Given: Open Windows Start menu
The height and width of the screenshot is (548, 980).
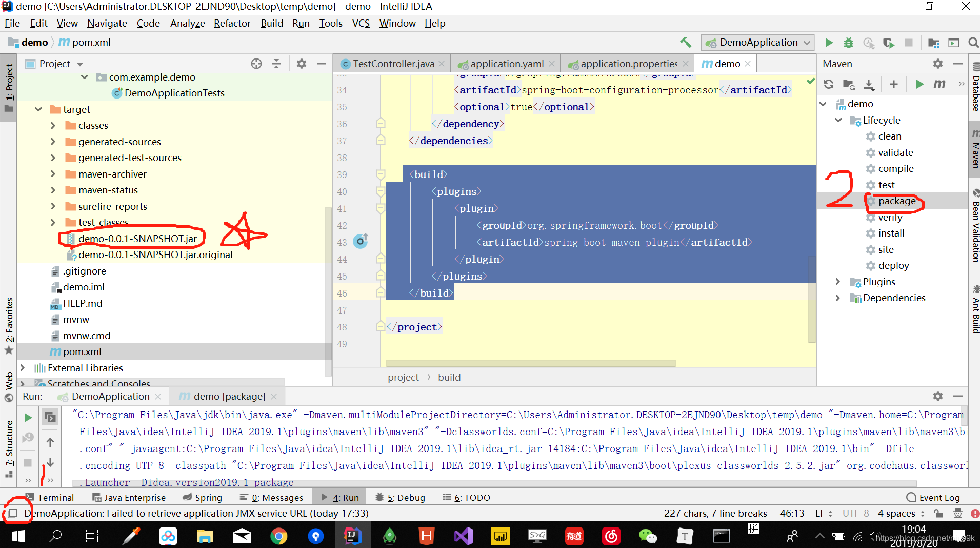Looking at the screenshot, I should coord(18,536).
